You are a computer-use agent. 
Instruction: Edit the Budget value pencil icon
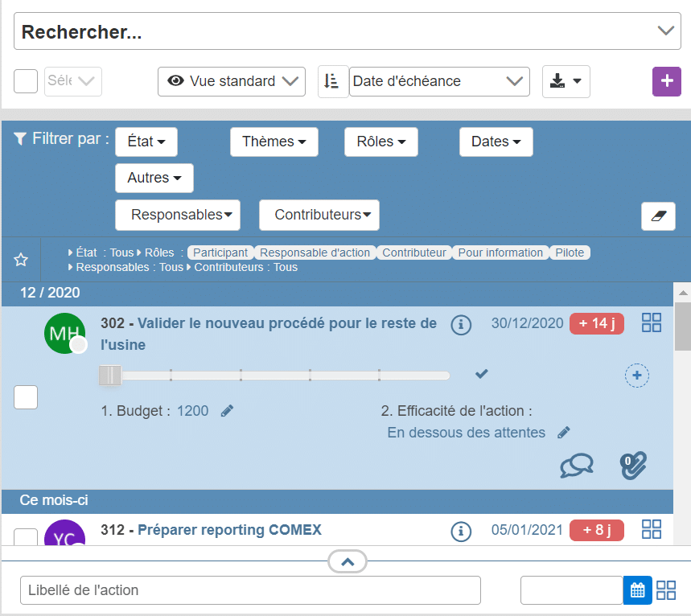[x=228, y=411]
